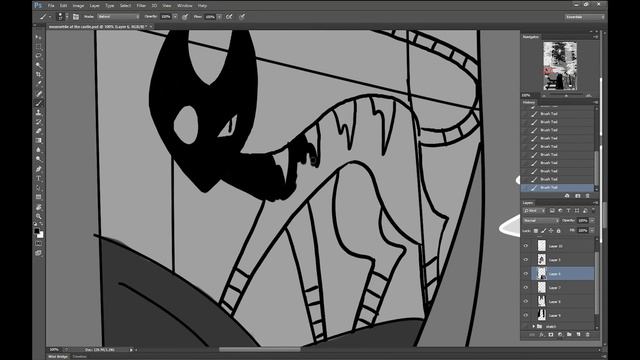The width and height of the screenshot is (640, 360).
Task: Create a new layer group
Action: pos(569,334)
